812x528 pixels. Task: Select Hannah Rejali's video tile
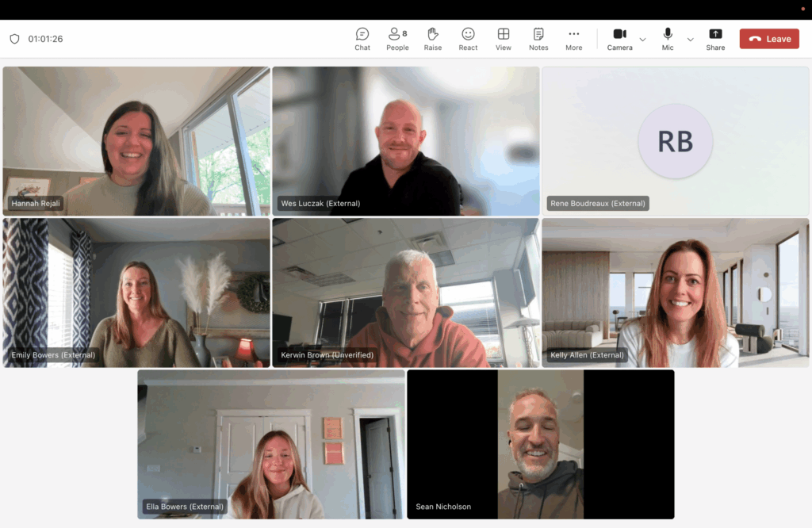pos(136,141)
